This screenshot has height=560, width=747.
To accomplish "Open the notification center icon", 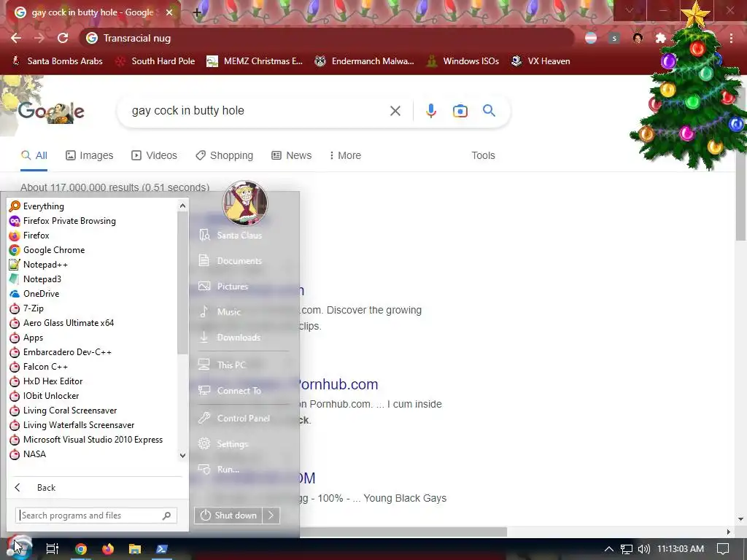I will point(723,549).
